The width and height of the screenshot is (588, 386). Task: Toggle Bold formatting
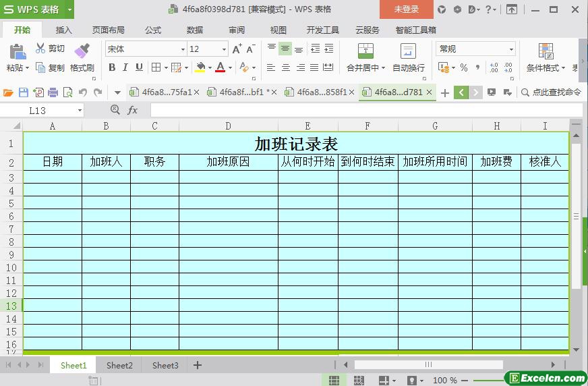click(x=112, y=67)
